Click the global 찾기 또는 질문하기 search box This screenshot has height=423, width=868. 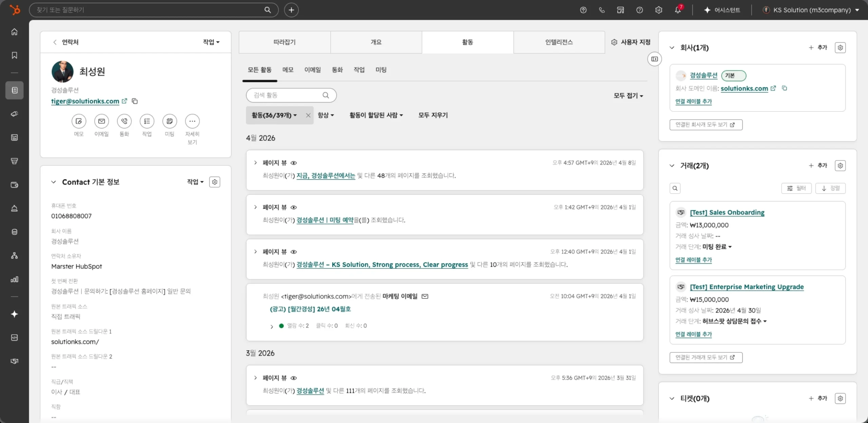(154, 10)
